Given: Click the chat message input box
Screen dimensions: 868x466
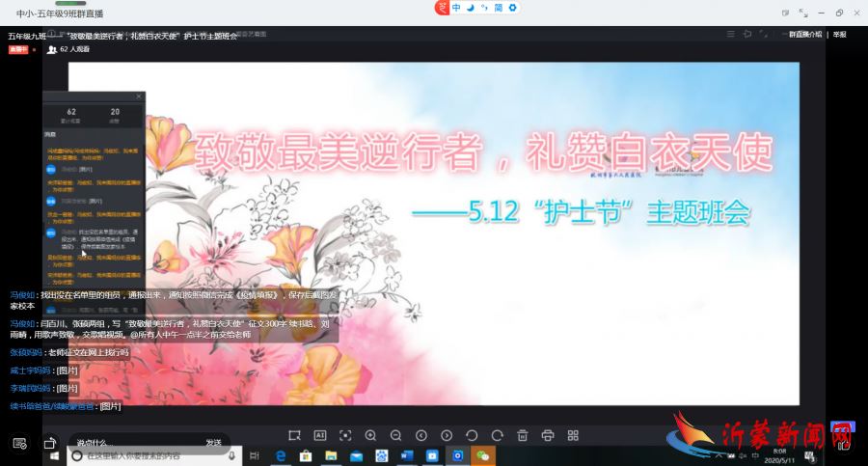Looking at the screenshot, I should tap(135, 442).
